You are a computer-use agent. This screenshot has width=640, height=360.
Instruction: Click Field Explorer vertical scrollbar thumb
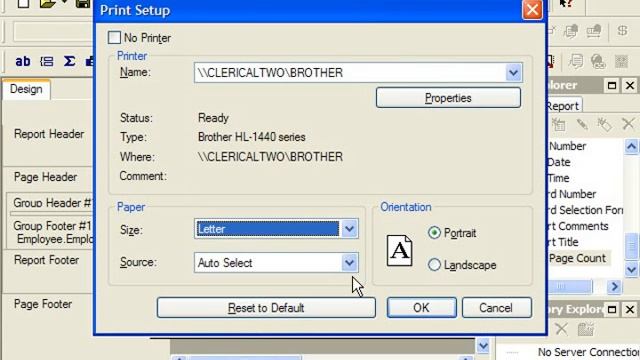pyautogui.click(x=631, y=246)
